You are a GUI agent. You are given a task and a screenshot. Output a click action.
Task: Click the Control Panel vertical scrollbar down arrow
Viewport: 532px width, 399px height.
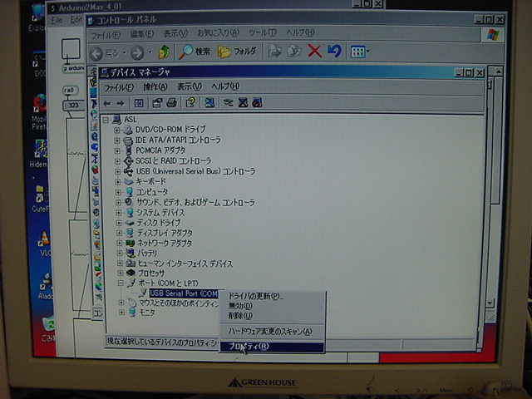click(490, 303)
